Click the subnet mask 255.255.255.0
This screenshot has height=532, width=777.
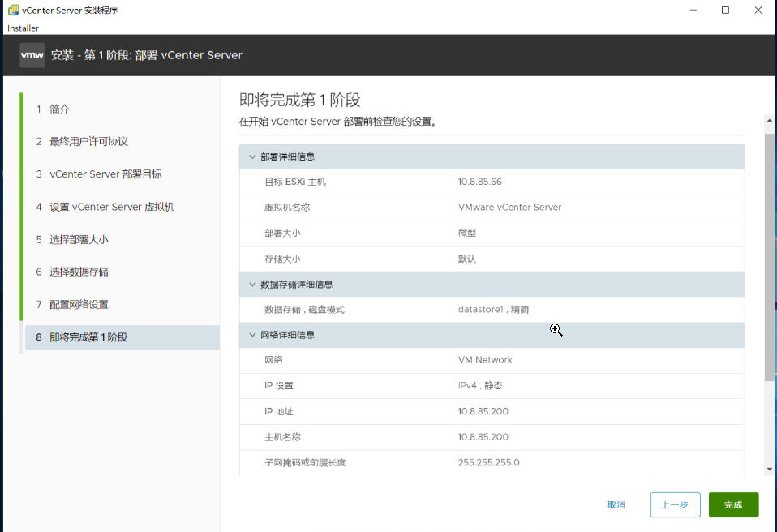click(488, 462)
